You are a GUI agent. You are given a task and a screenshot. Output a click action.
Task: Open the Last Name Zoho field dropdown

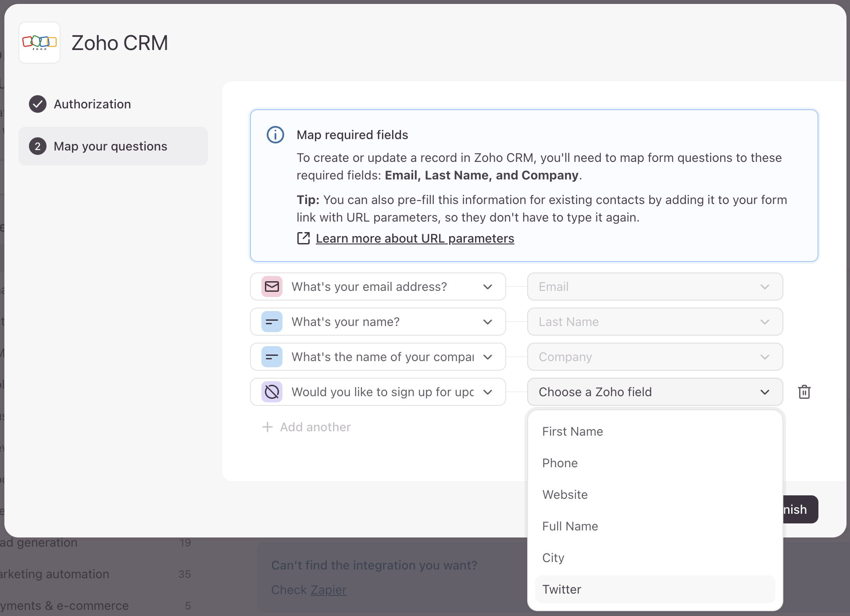(x=655, y=322)
